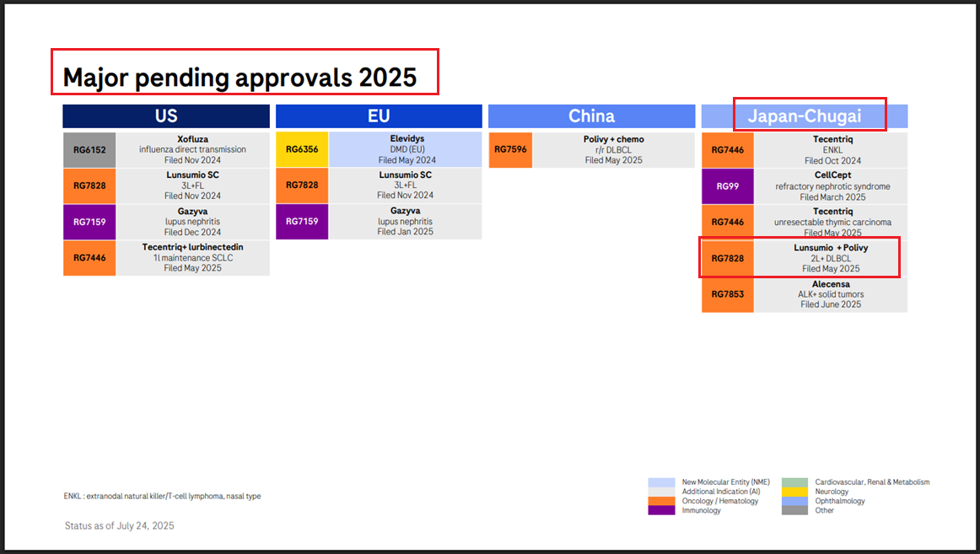
Task: Click the orange Oncology / Hematology legend swatch
Action: (x=661, y=501)
